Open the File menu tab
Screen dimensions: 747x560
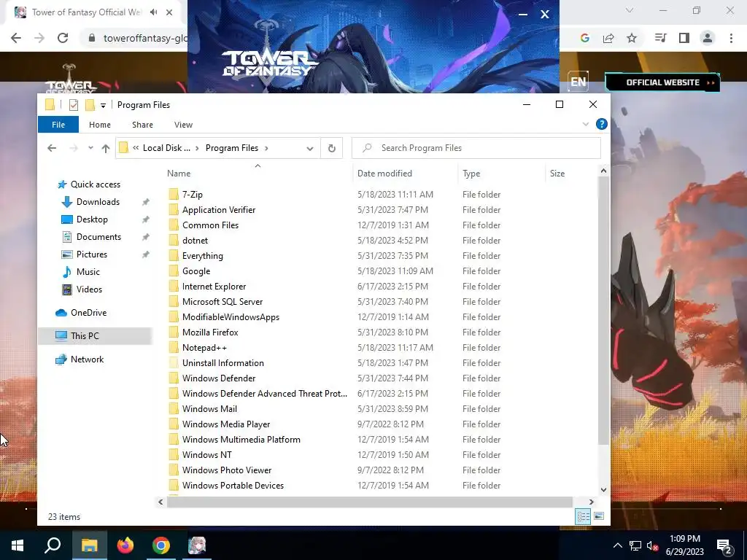pos(58,125)
